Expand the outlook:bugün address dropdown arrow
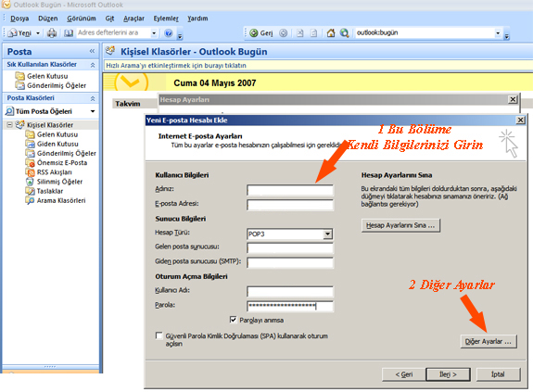Image resolution: width=533 pixels, height=392 pixels. pos(498,33)
